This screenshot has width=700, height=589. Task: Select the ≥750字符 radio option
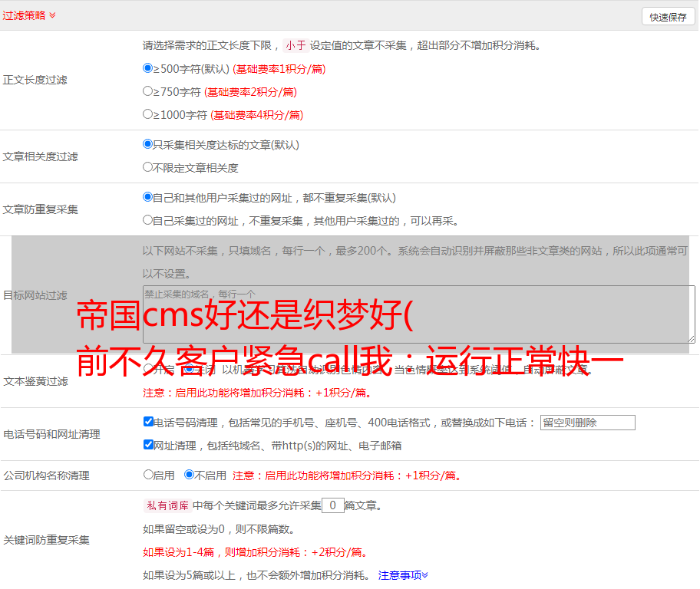click(147, 91)
